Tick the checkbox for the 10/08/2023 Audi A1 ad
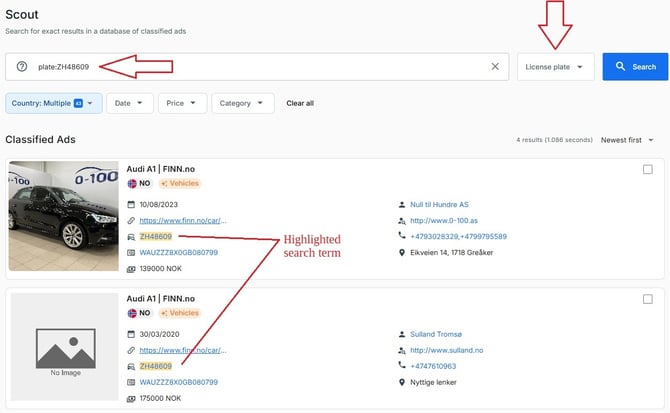670x413 pixels. (648, 170)
